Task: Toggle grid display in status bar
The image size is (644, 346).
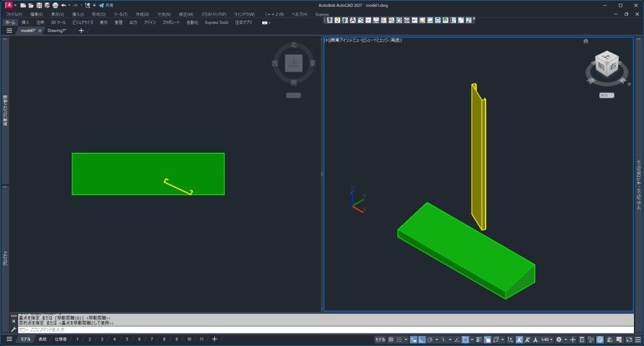Action: tap(391, 340)
